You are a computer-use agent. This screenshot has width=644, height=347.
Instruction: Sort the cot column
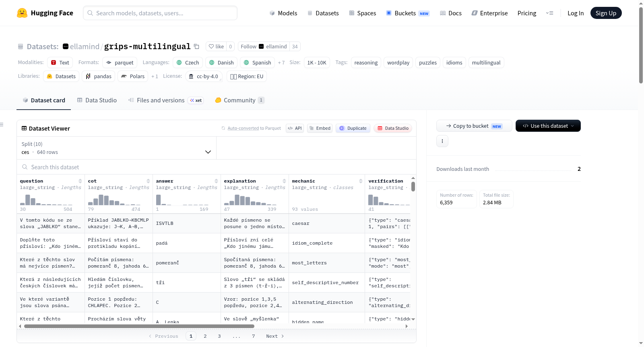point(148,181)
